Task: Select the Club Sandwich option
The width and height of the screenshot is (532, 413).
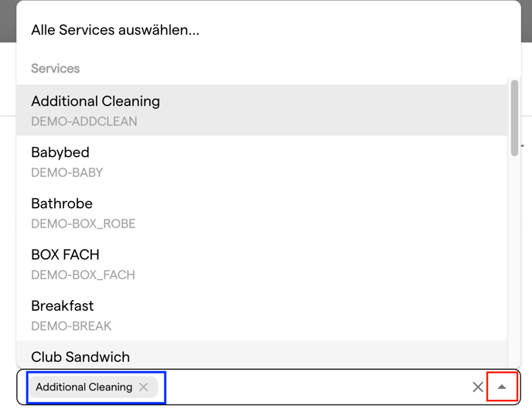Action: [x=261, y=355]
